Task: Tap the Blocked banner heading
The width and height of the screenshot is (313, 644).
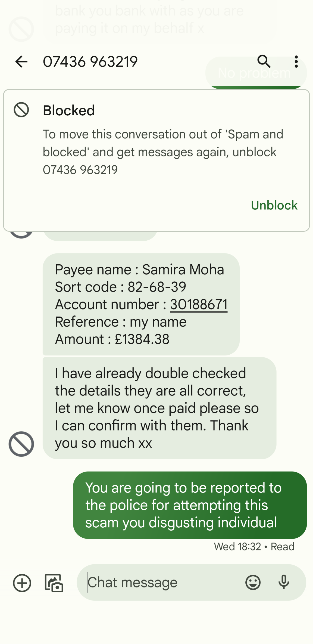Action: [x=69, y=110]
